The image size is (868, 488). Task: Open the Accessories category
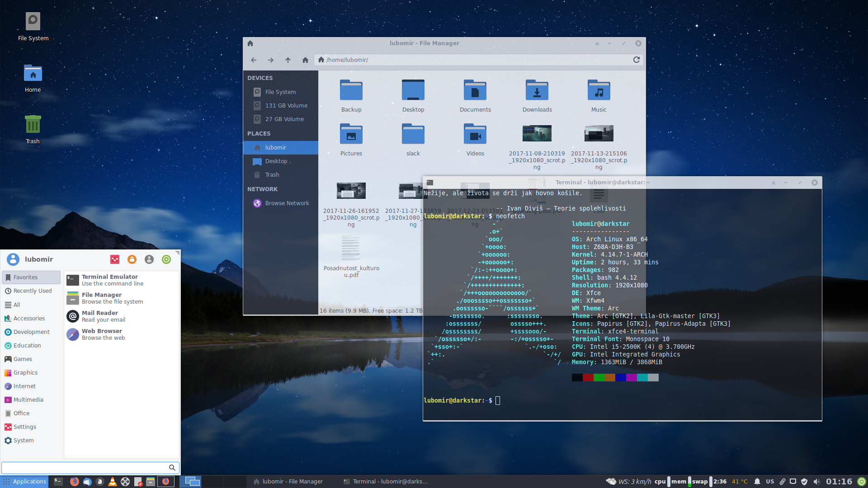click(31, 318)
